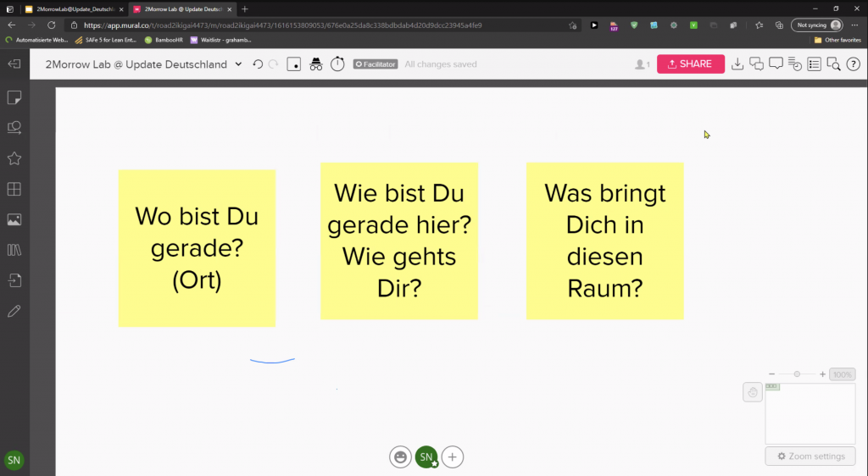Screen dimensions: 868x476
Task: Select the 'Was bringt Dich in diesen Raum?' sticky note
Action: (605, 241)
